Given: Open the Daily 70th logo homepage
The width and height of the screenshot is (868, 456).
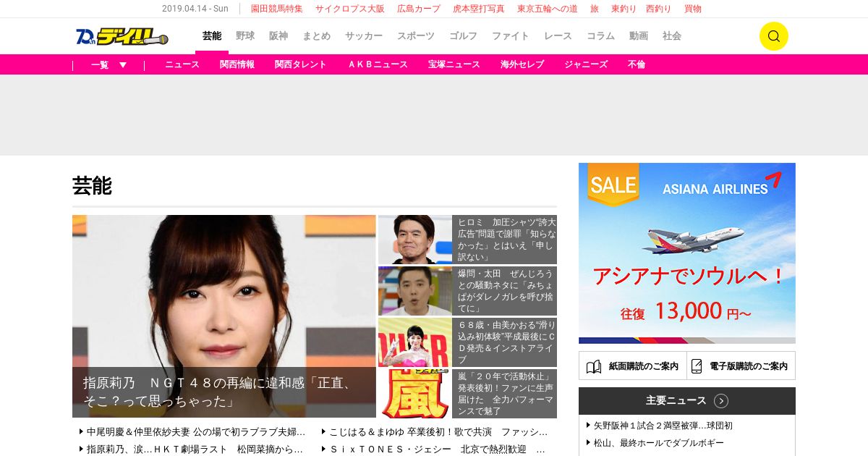Looking at the screenshot, I should pyautogui.click(x=122, y=36).
